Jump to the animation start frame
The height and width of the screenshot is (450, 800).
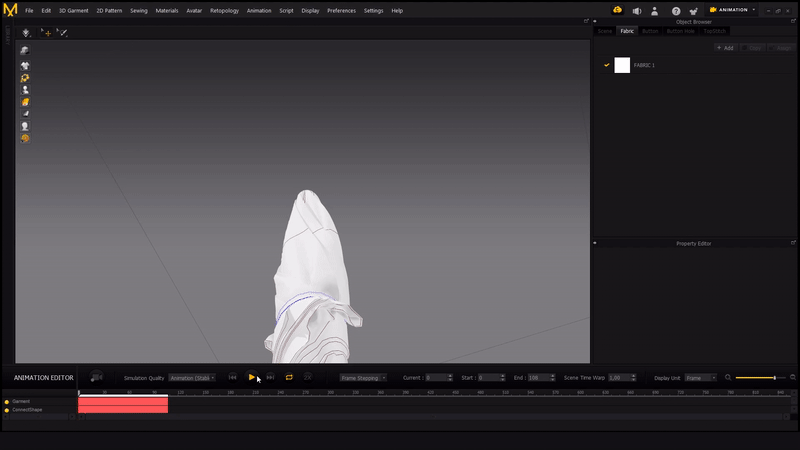(233, 377)
